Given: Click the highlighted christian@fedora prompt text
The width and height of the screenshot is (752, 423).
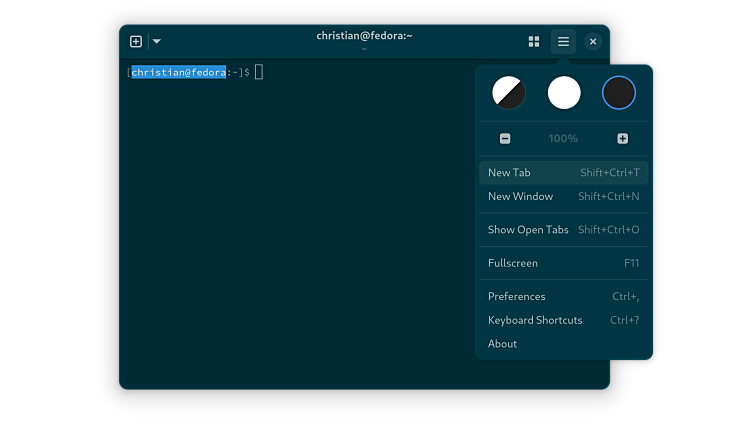Looking at the screenshot, I should coord(178,72).
